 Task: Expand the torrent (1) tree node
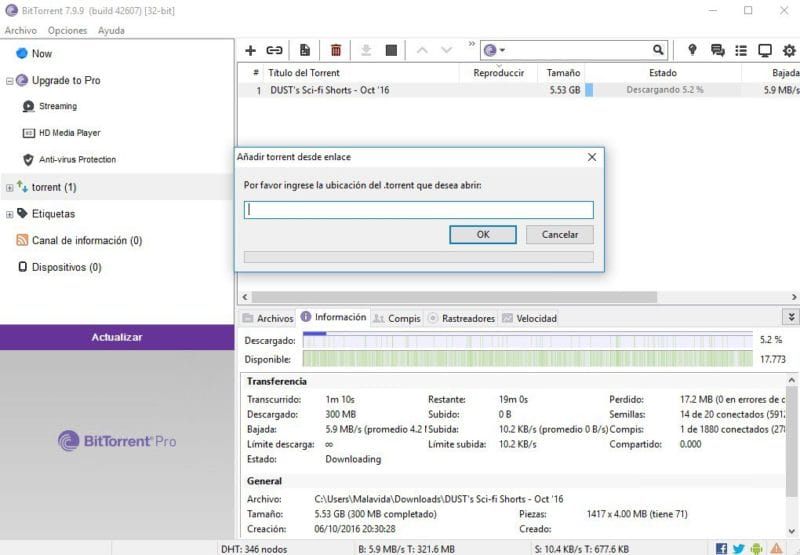tap(9, 188)
